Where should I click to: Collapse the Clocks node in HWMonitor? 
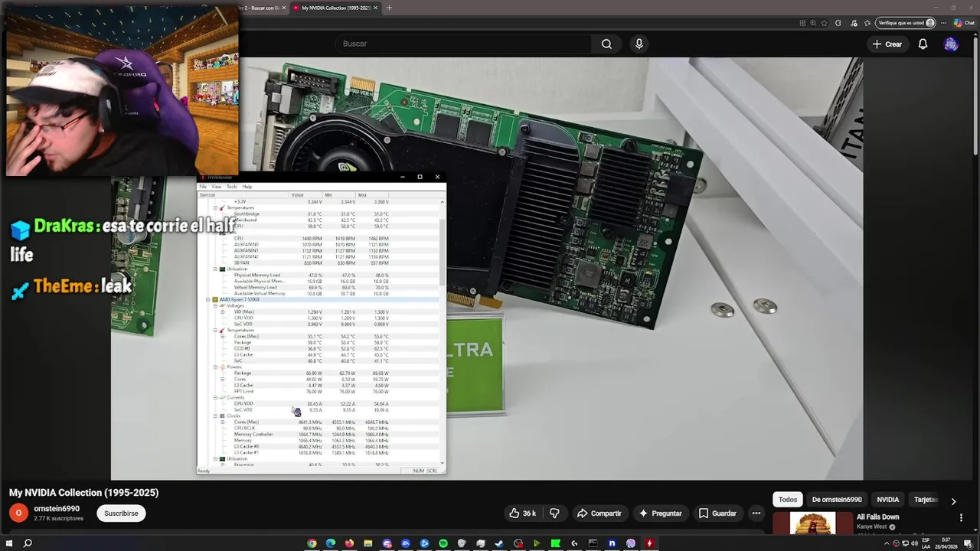pos(216,416)
